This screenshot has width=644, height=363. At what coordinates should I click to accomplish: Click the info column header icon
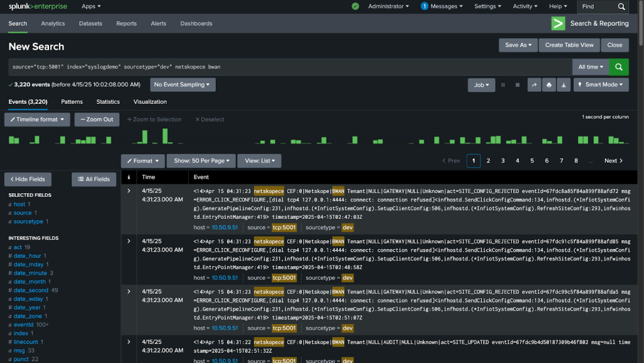[128, 177]
